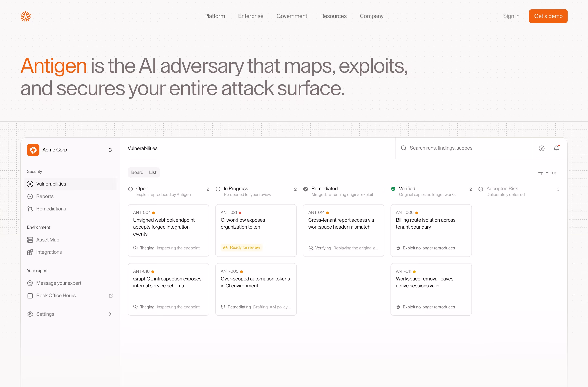Click the Asset Map server icon
The image size is (588, 387).
(30, 240)
